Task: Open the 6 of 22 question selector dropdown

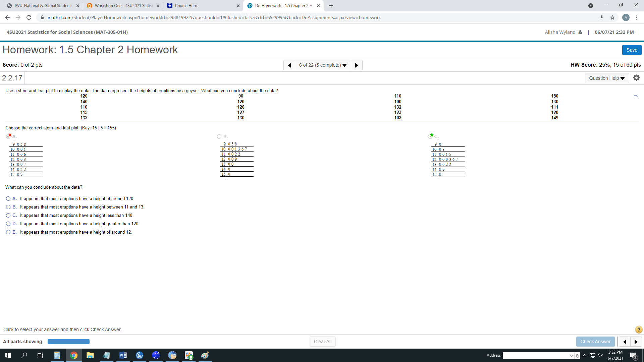Action: 323,65
